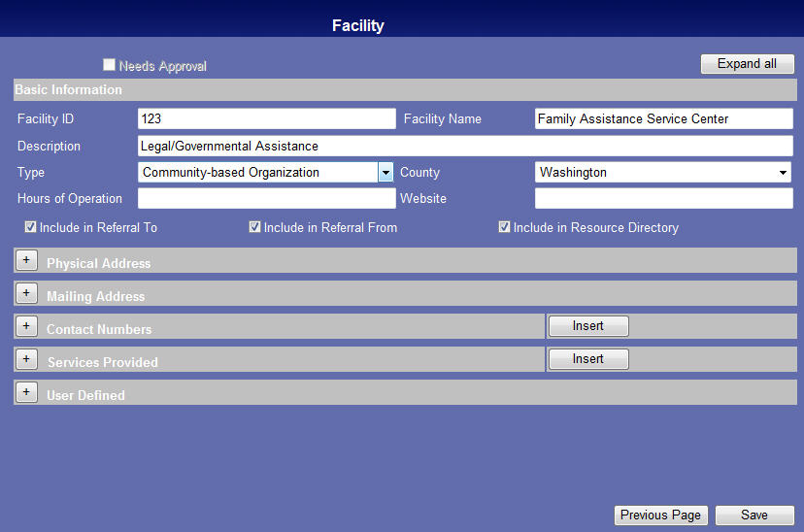This screenshot has width=804, height=532.
Task: Go to the Previous Page
Action: click(x=661, y=515)
